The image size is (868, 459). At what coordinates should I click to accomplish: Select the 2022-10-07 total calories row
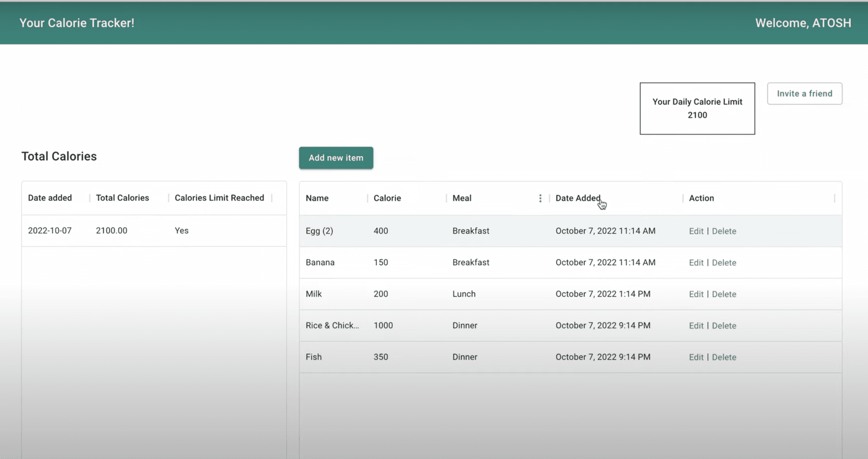click(154, 231)
